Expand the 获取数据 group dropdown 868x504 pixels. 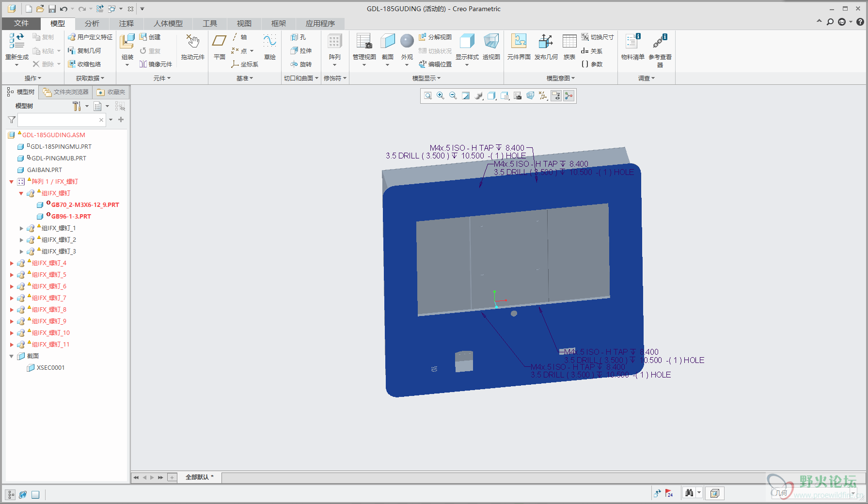coord(90,78)
